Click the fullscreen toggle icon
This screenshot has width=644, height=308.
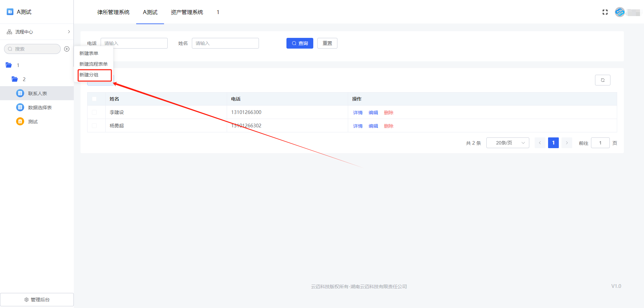point(605,12)
